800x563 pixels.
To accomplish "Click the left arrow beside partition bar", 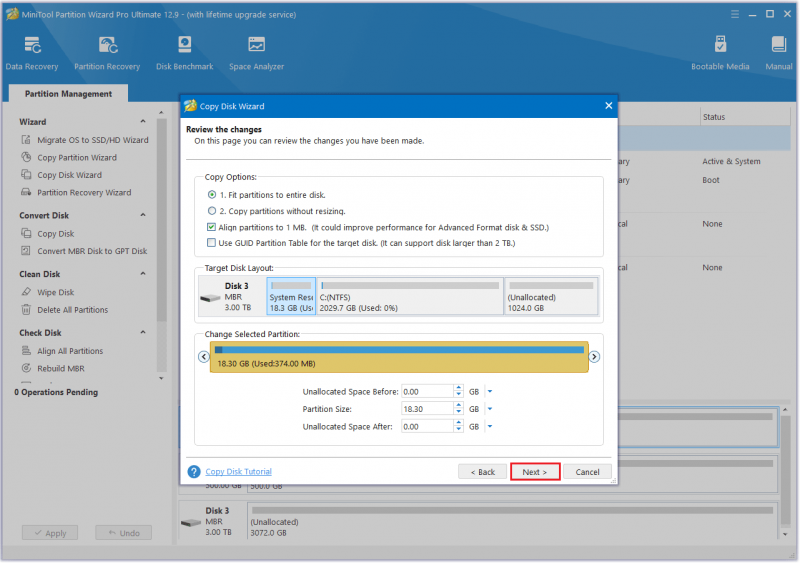I will pos(204,357).
